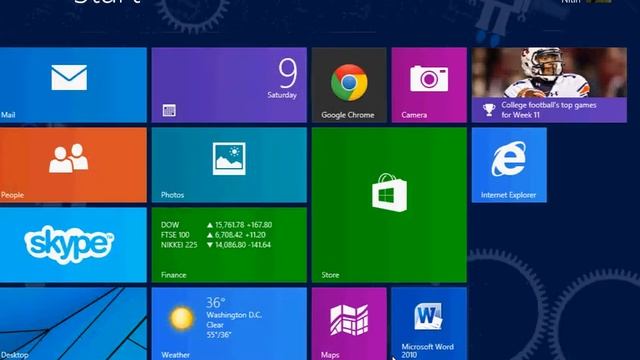
Task: Open the Desktop tile
Action: click(x=73, y=324)
